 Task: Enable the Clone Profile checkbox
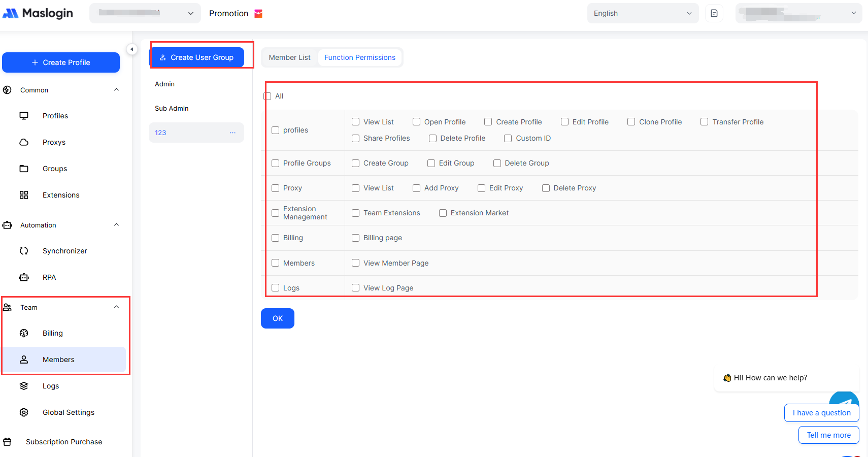(631, 122)
